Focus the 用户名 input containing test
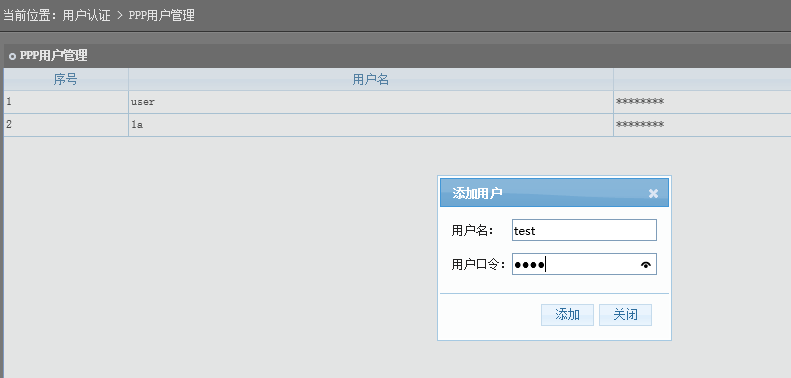This screenshot has width=791, height=378. [x=584, y=230]
